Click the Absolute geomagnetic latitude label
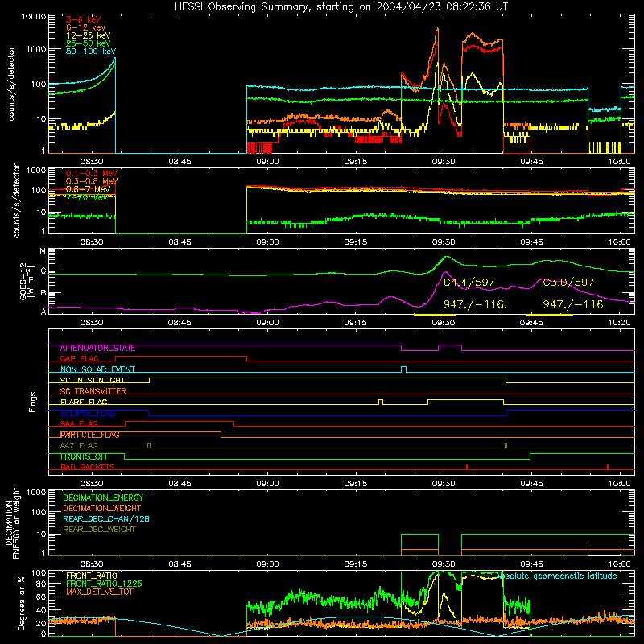Image resolution: width=644 pixels, height=644 pixels. (556, 576)
